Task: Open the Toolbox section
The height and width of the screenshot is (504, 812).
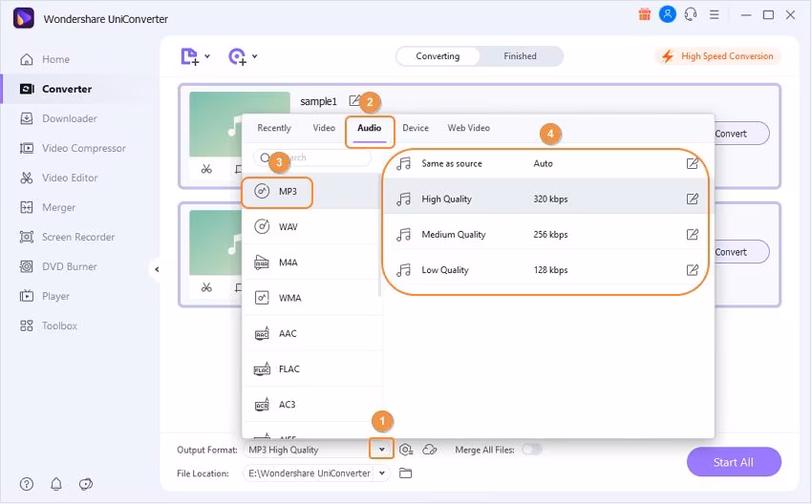Action: point(48,325)
